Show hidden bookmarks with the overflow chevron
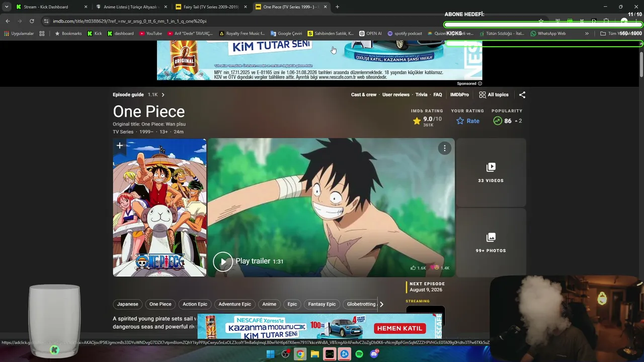Image resolution: width=644 pixels, height=362 pixels. click(587, 34)
